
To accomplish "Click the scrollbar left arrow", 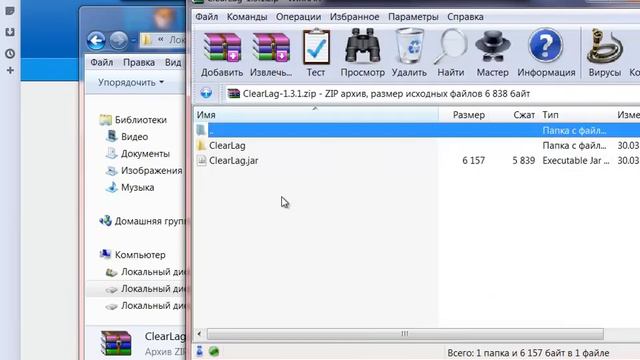I will [199, 334].
